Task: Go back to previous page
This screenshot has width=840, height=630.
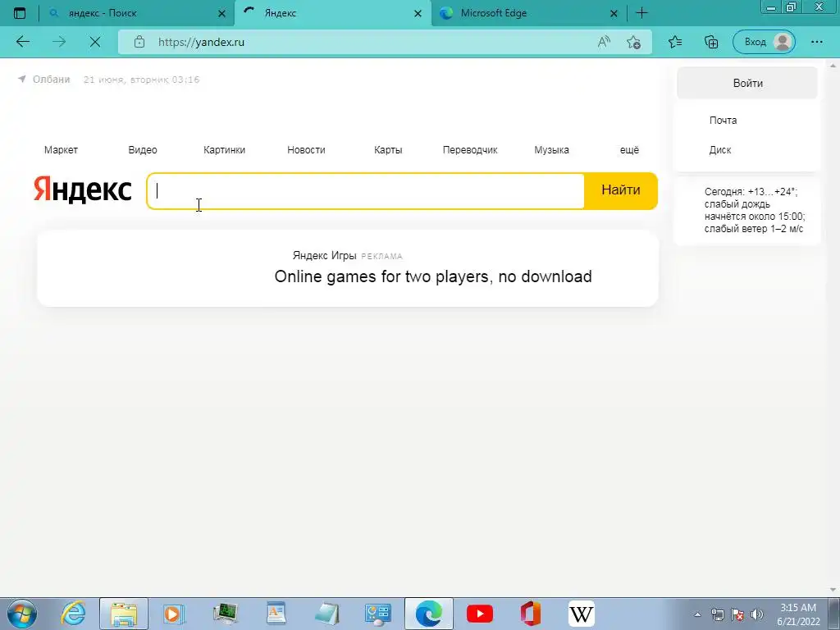Action: point(23,42)
